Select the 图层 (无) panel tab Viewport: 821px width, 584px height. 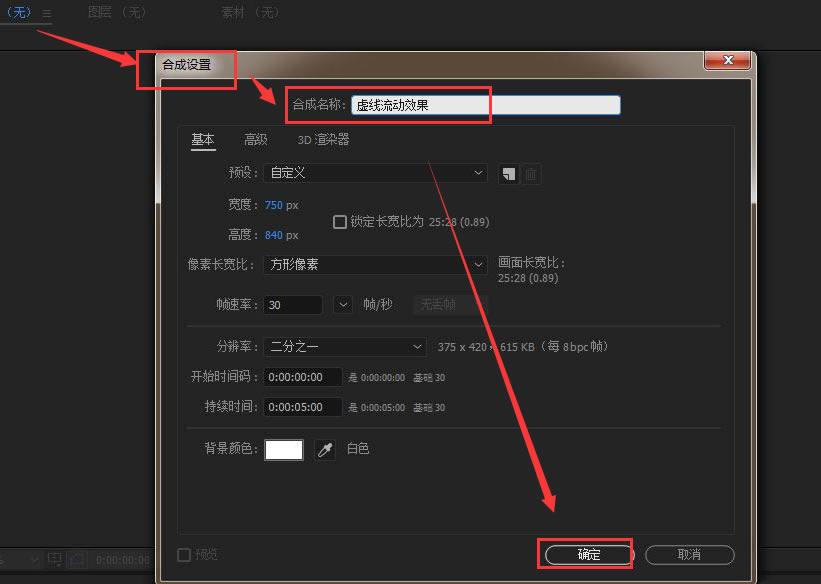(x=117, y=12)
